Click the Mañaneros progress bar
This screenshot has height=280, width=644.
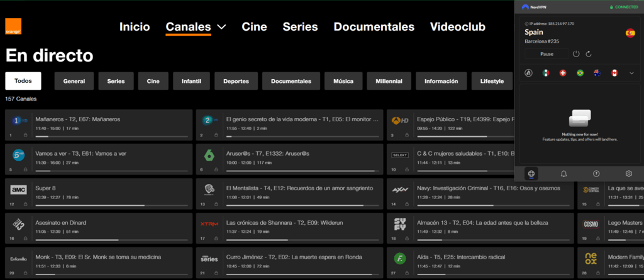pos(112,136)
